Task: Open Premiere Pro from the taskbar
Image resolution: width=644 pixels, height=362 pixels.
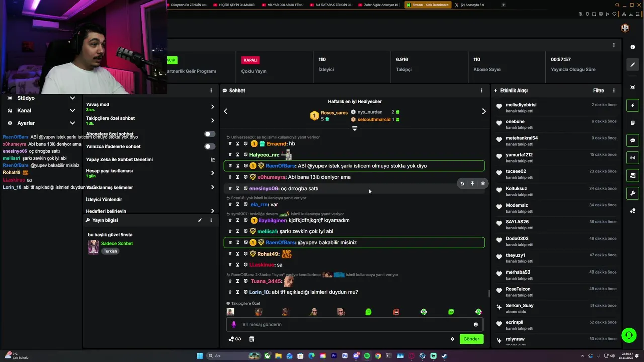Action: (334, 356)
